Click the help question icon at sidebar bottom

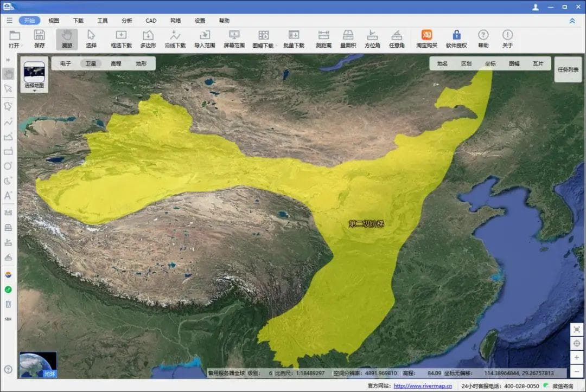(x=8, y=370)
